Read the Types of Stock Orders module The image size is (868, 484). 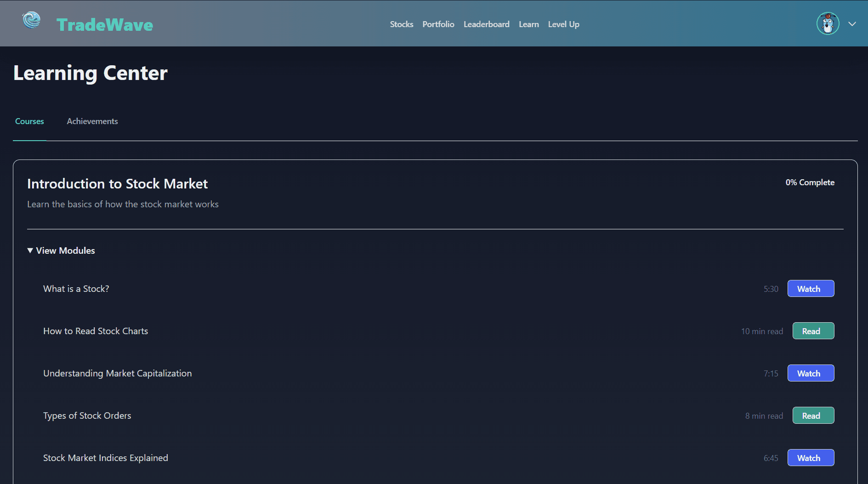[x=813, y=415]
